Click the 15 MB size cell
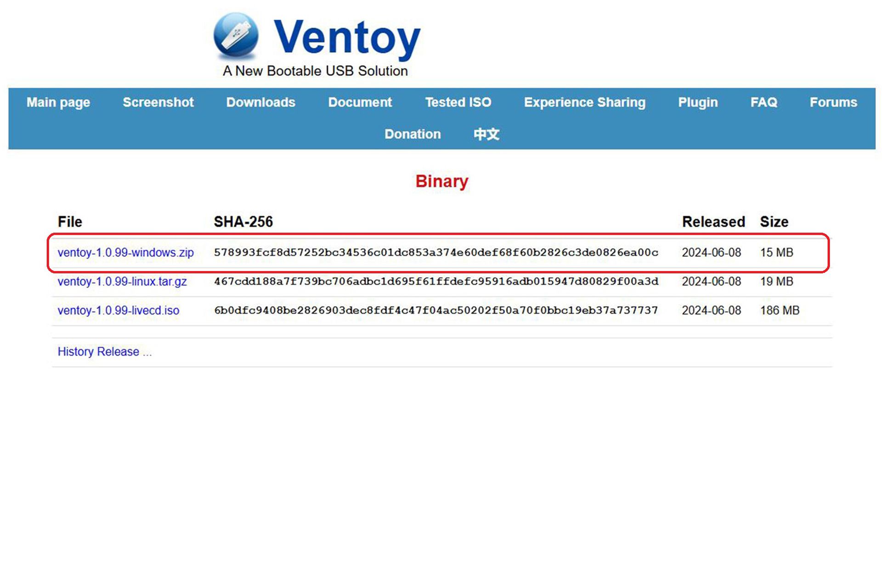This screenshot has width=882, height=588. point(776,253)
